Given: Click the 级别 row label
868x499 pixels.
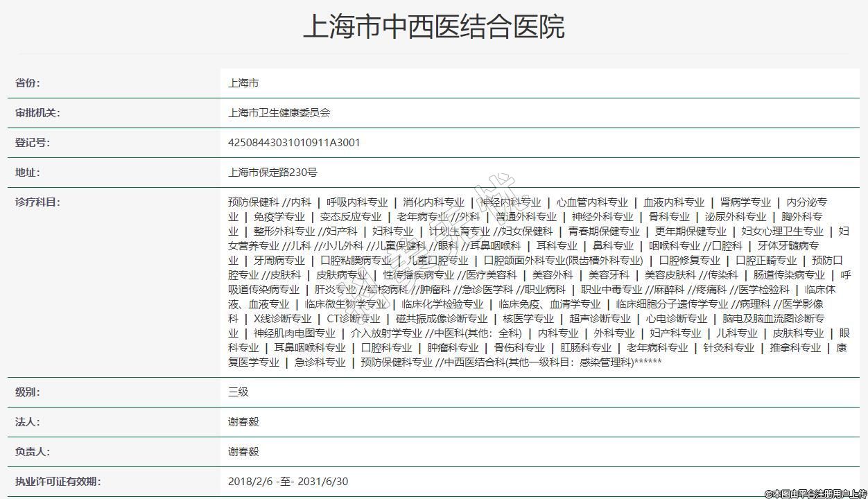Looking at the screenshot, I should 28,392.
